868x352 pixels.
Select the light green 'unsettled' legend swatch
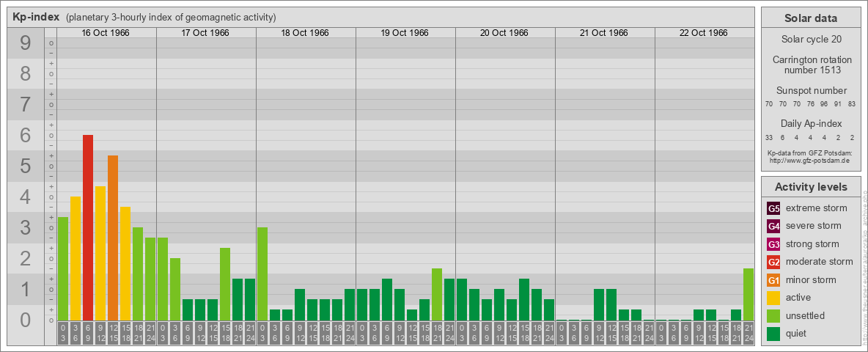point(773,316)
